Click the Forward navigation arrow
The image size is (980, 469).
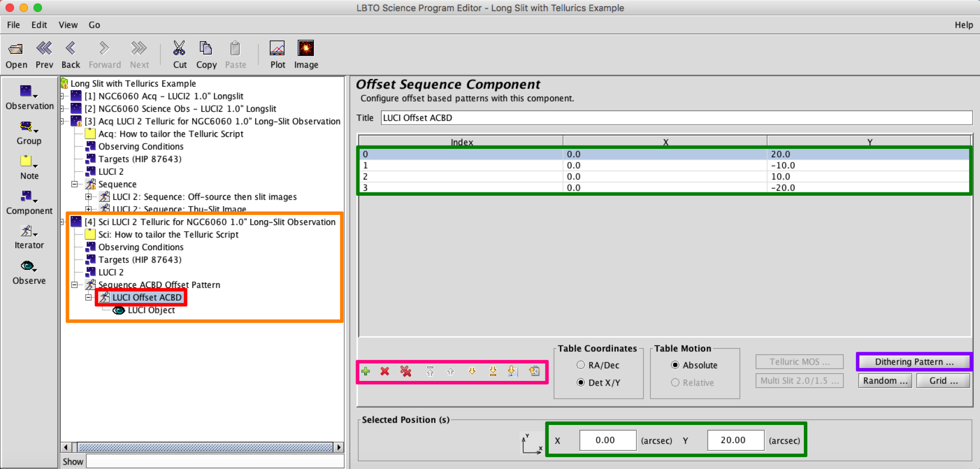click(104, 48)
